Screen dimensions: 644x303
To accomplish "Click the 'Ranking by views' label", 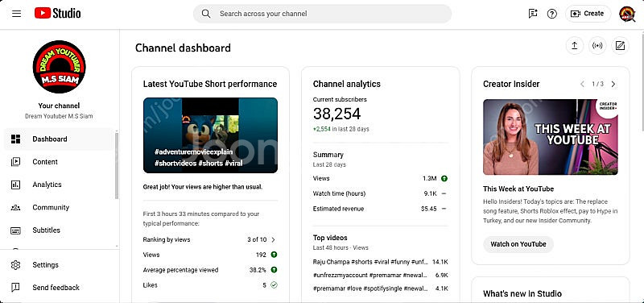I will [167, 239].
